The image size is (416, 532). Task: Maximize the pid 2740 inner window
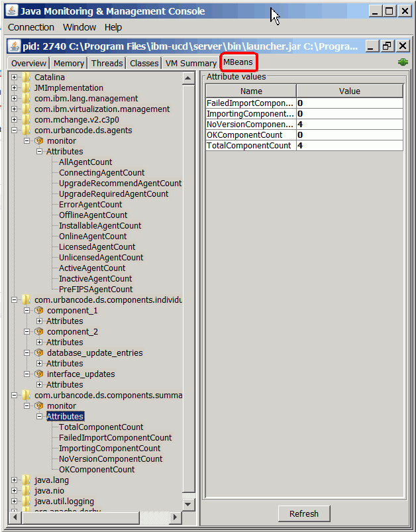[387, 46]
